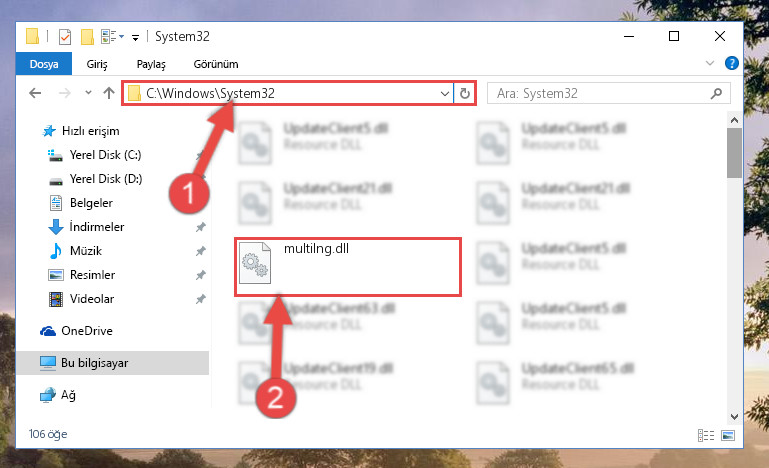This screenshot has width=769, height=468.
Task: Click the search magnifier icon
Action: [x=716, y=93]
